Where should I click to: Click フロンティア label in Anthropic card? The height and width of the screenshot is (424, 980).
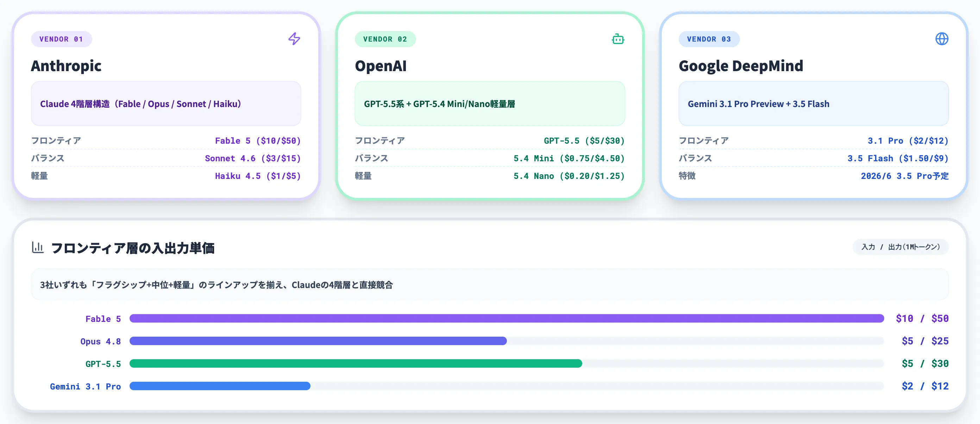pyautogui.click(x=56, y=141)
